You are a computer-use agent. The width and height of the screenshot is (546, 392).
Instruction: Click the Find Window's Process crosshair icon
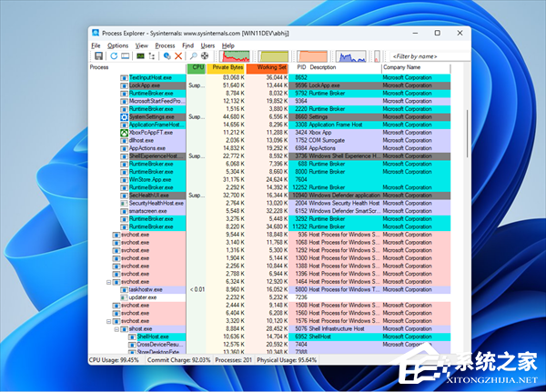tap(205, 56)
